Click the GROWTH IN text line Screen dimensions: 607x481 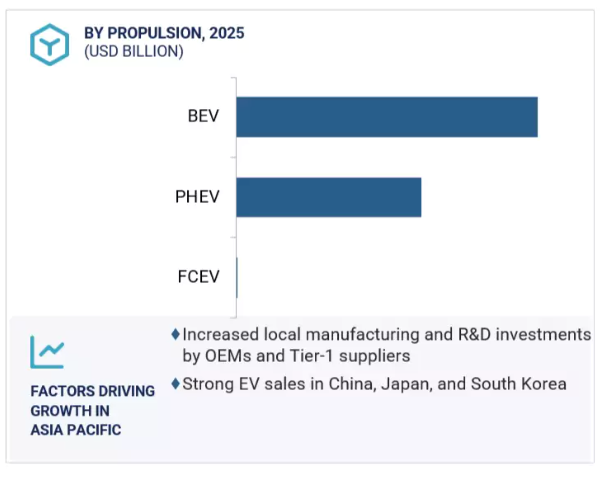click(x=70, y=411)
